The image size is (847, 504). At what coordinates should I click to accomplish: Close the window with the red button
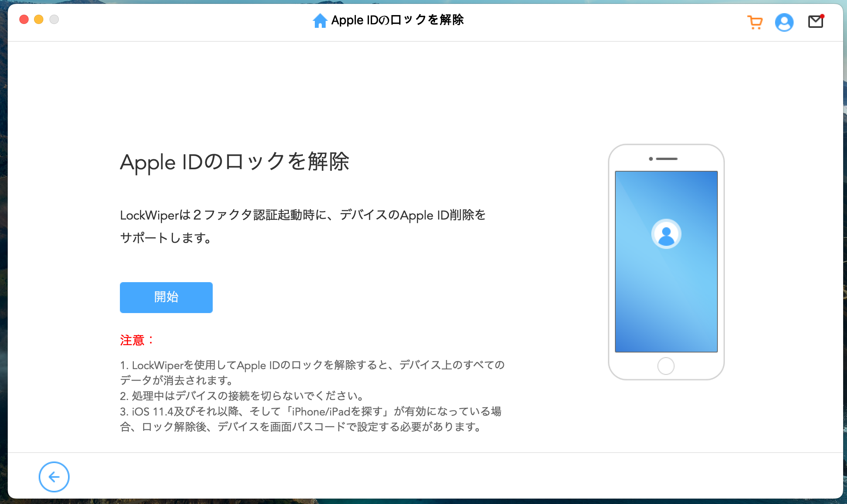tap(24, 19)
